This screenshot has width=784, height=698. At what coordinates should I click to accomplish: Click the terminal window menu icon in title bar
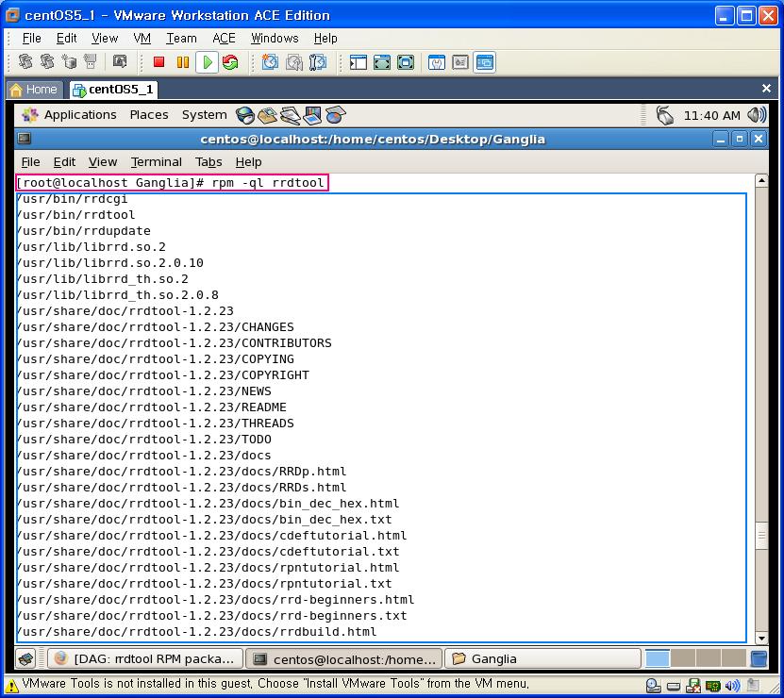tap(24, 139)
